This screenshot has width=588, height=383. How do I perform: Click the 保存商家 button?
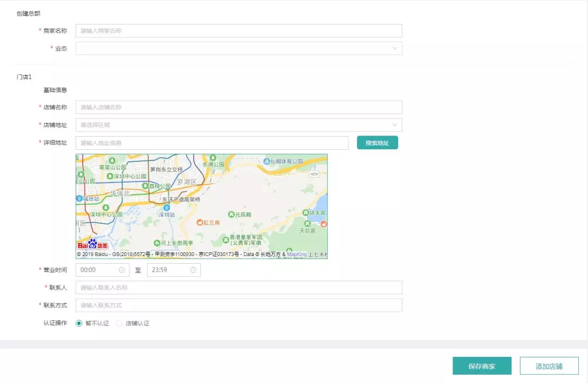coord(482,366)
